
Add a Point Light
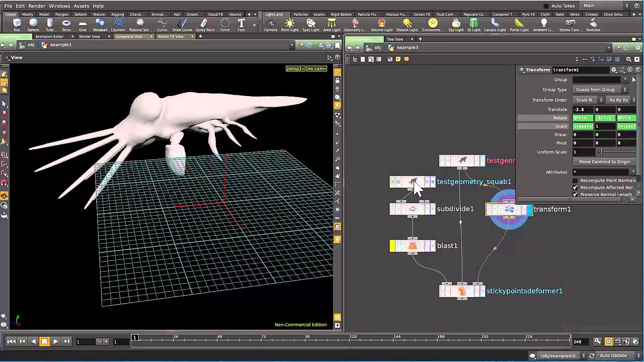coord(290,25)
